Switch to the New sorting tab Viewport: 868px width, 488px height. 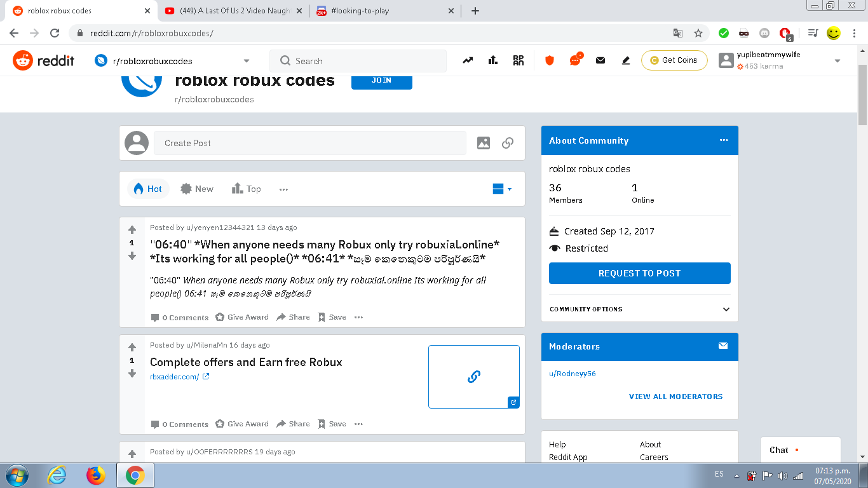point(196,189)
